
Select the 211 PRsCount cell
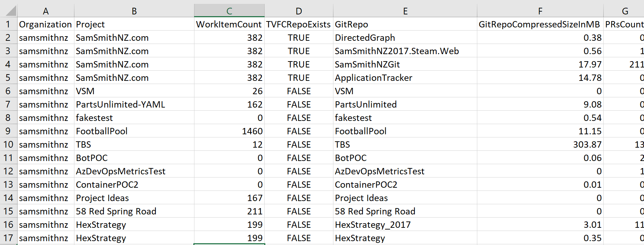point(624,64)
